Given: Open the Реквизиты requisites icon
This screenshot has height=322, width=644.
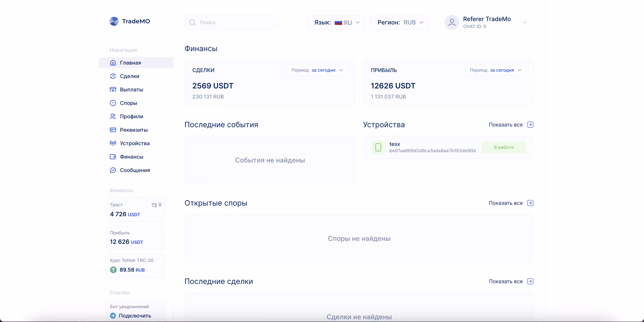Looking at the screenshot, I should click(x=113, y=130).
